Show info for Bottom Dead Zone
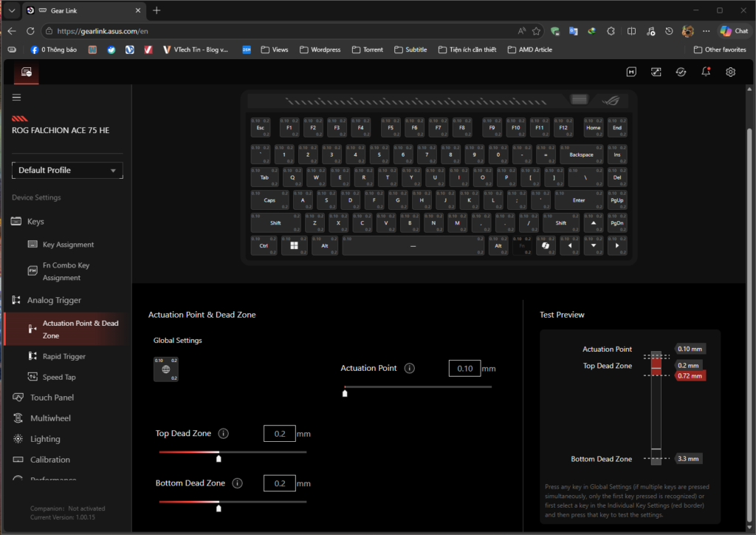The width and height of the screenshot is (756, 535). [237, 483]
